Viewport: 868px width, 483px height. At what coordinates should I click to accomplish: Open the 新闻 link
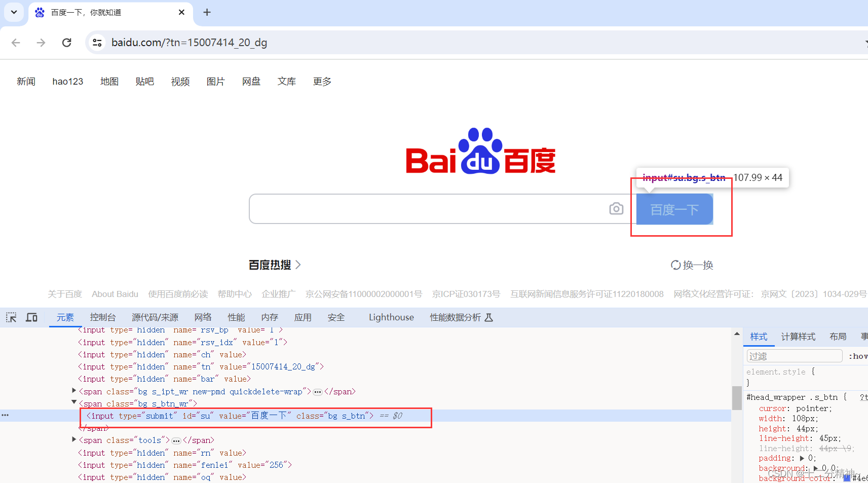tap(26, 82)
